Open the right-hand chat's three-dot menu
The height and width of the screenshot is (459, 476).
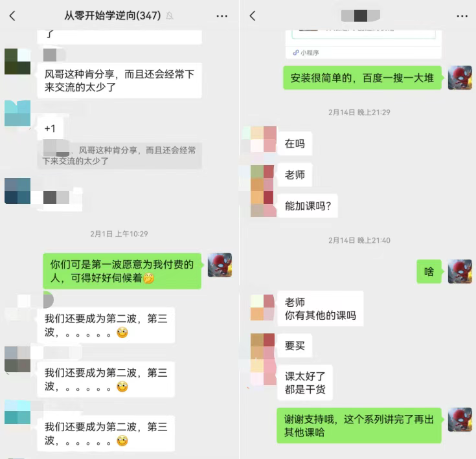tap(462, 16)
